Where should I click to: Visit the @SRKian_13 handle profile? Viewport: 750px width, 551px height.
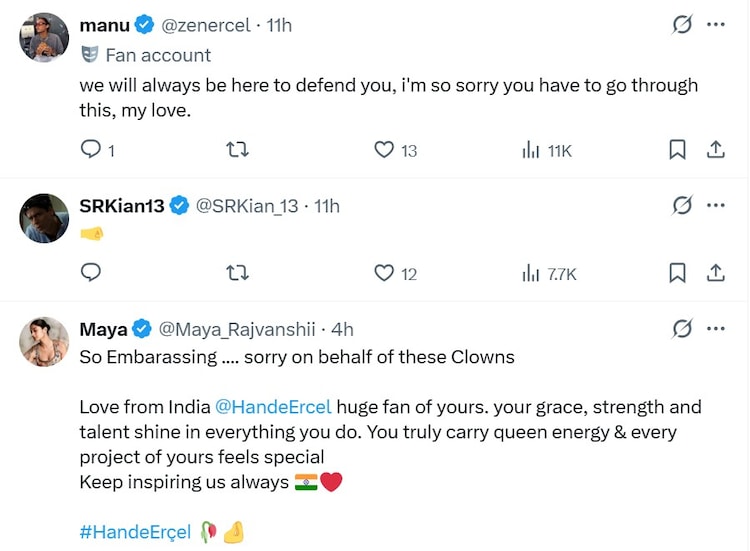click(x=247, y=206)
